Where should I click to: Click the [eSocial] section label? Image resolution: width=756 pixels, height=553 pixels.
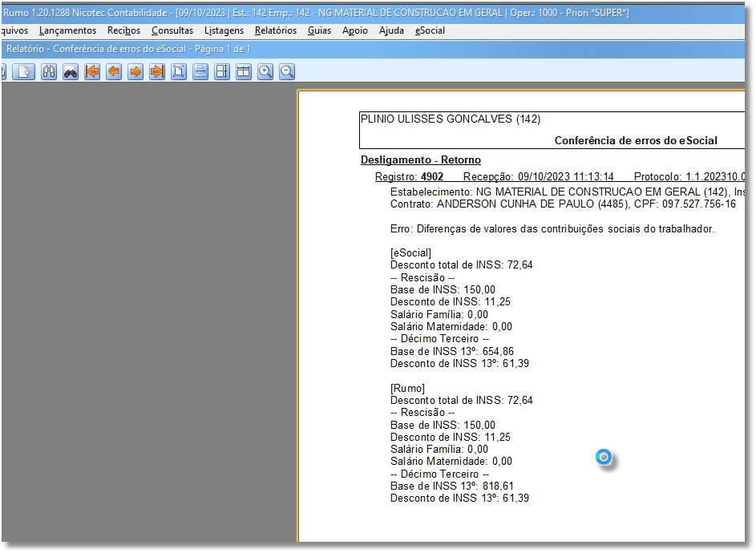pyautogui.click(x=410, y=253)
